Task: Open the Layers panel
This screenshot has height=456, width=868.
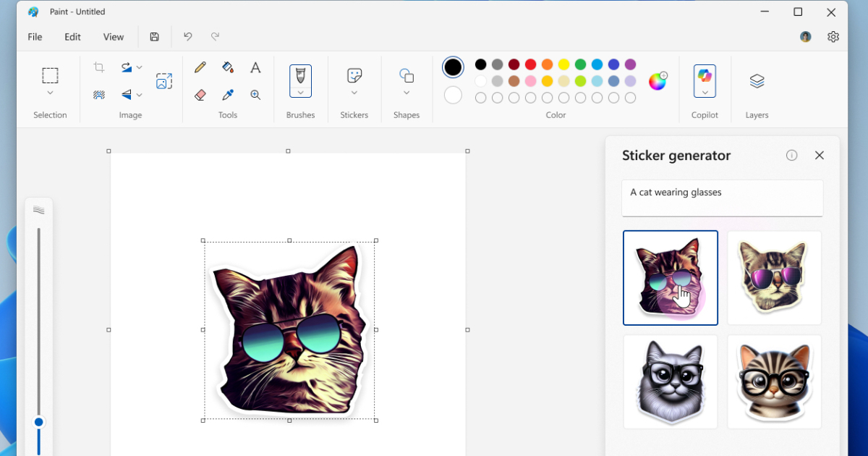Action: pos(757,81)
